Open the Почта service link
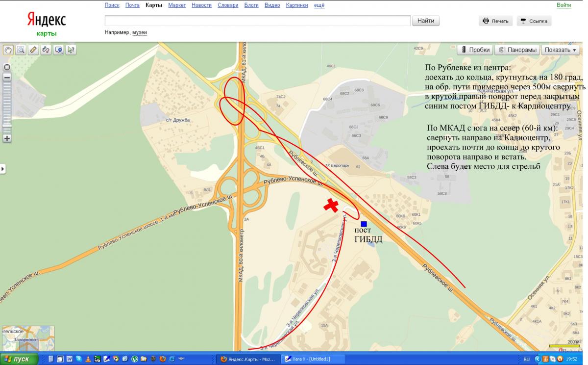The height and width of the screenshot is (365, 588). (x=132, y=5)
